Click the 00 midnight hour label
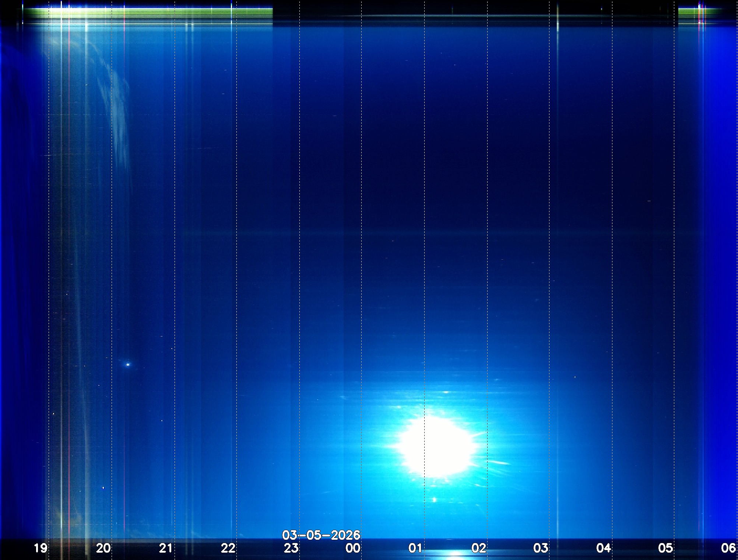Viewport: 738px width, 560px height. click(353, 548)
